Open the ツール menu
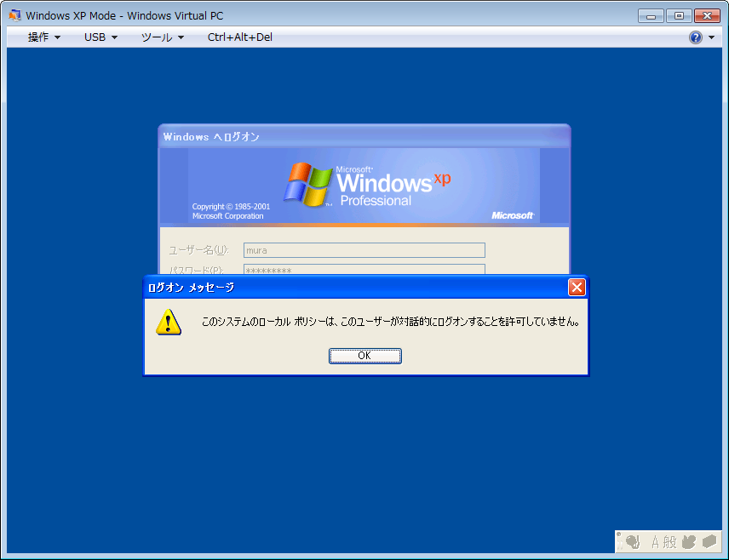This screenshot has height=560, width=729. coord(163,37)
